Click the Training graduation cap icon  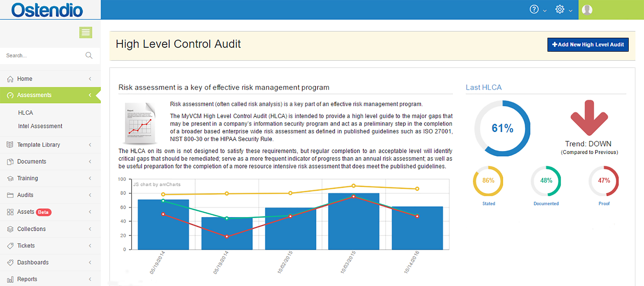click(10, 178)
